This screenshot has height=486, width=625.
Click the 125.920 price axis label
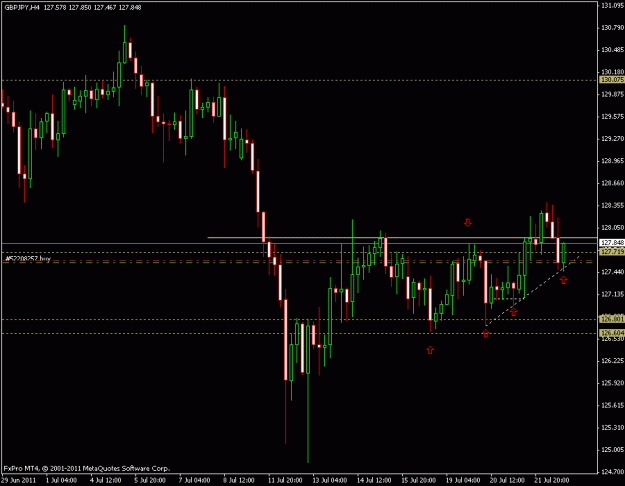pyautogui.click(x=612, y=383)
